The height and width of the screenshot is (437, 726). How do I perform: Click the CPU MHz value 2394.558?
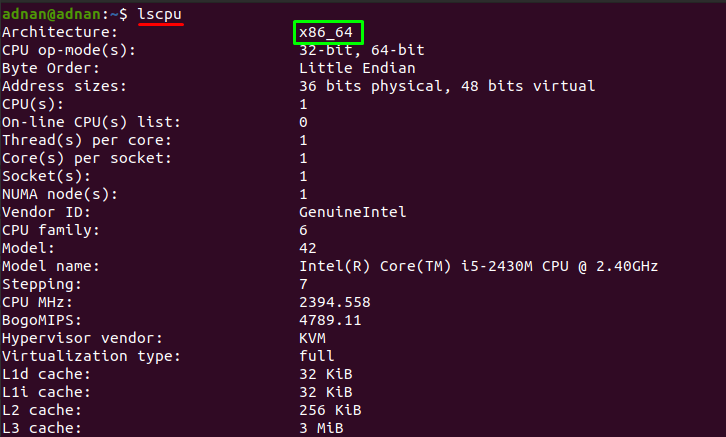coord(335,302)
